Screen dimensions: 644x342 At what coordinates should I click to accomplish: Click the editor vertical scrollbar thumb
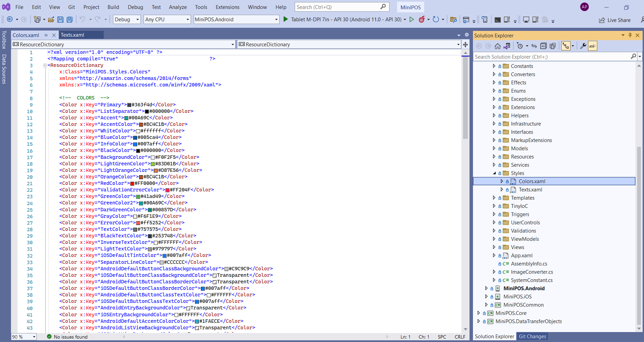tap(465, 98)
